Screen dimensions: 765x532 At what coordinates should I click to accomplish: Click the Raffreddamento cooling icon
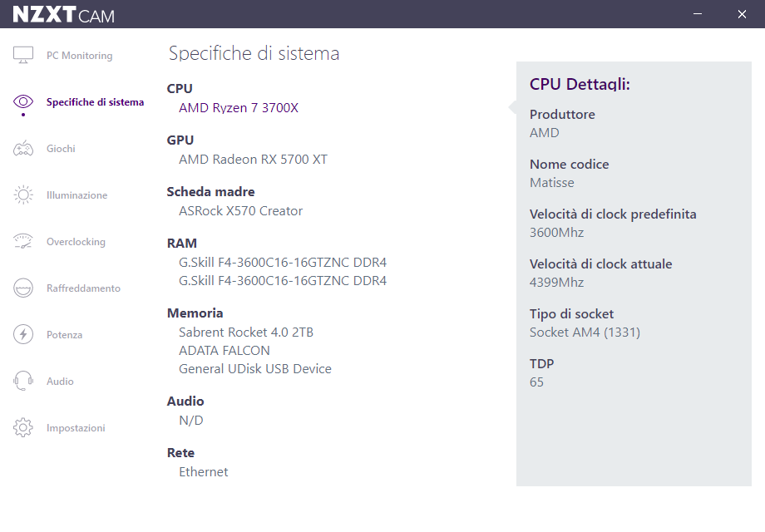pos(23,288)
